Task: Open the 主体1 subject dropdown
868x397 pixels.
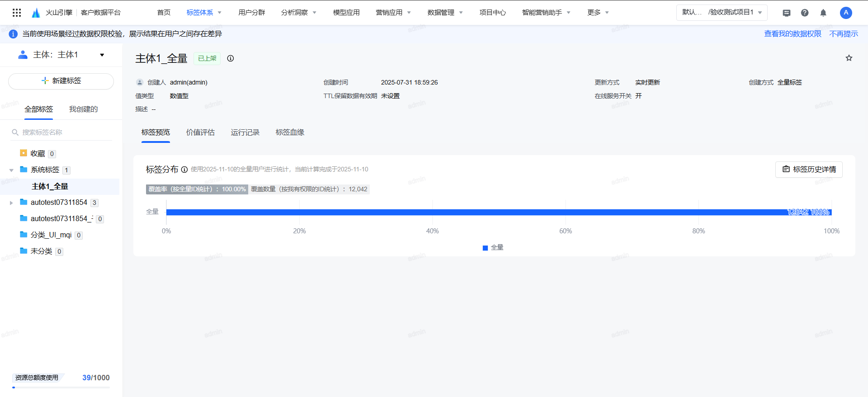Action: pyautogui.click(x=102, y=55)
